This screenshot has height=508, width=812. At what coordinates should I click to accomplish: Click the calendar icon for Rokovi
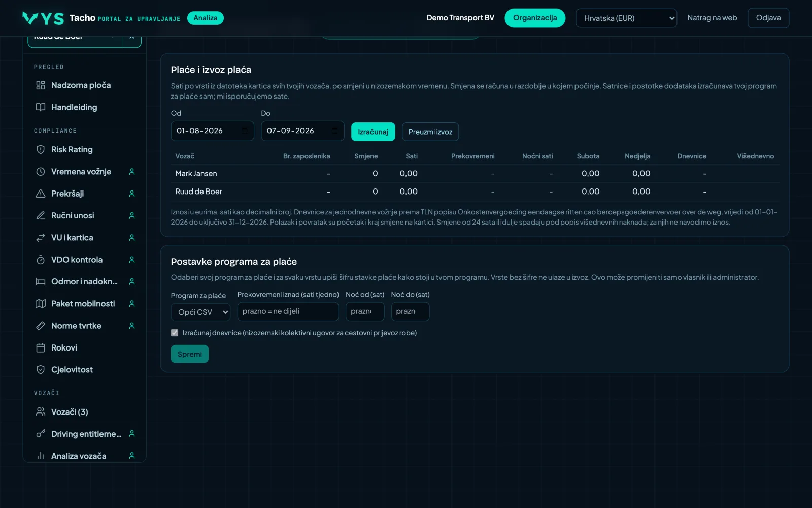41,347
